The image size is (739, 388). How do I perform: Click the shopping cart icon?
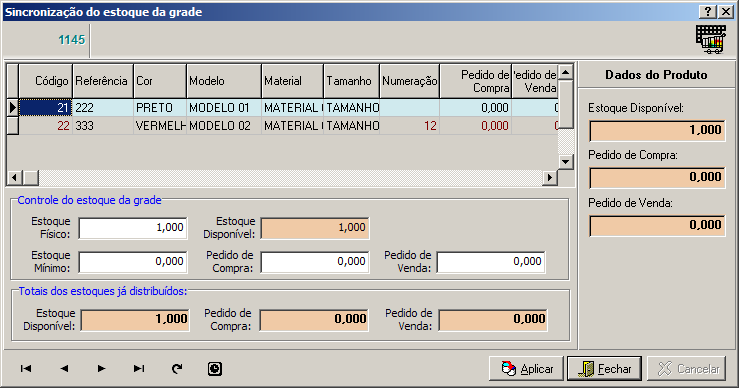(x=711, y=40)
